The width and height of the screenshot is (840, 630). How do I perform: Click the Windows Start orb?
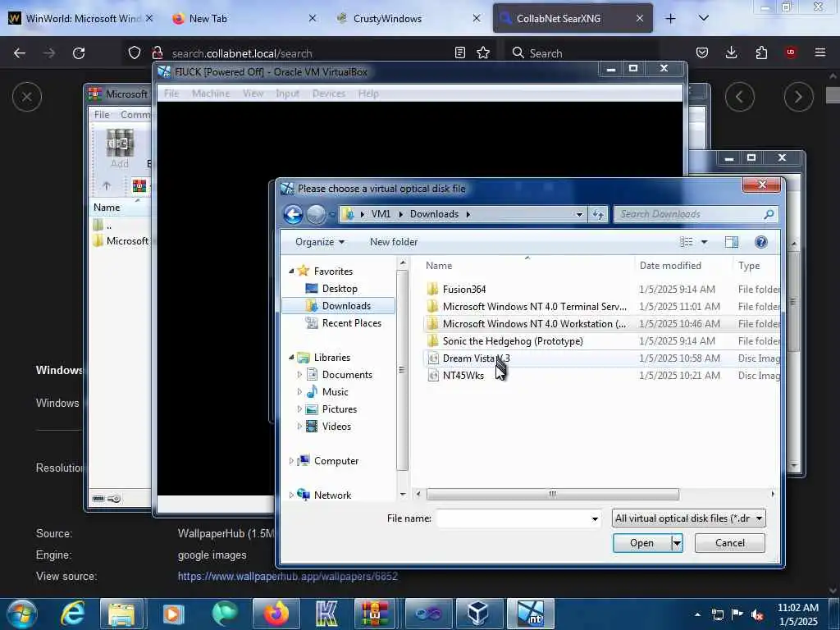(21, 614)
